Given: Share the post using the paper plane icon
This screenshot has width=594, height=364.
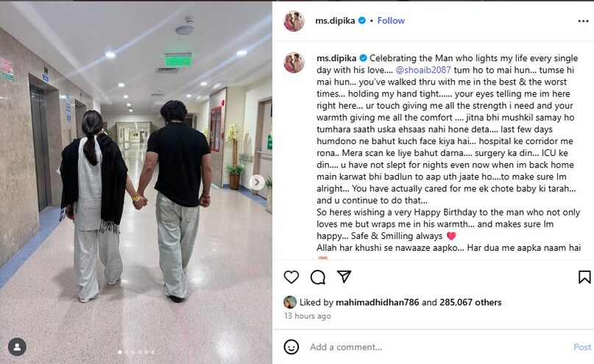Looking at the screenshot, I should (x=344, y=276).
